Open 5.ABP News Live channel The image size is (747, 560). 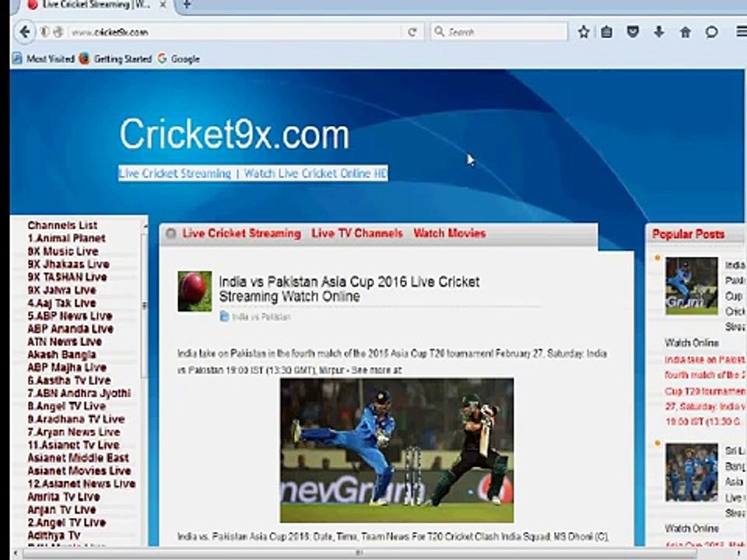pos(70,316)
